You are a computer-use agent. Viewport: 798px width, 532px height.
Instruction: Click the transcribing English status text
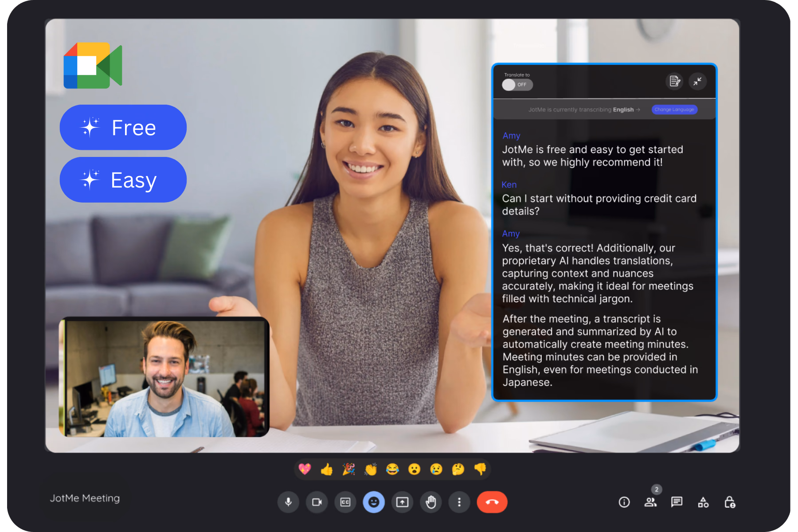[584, 110]
